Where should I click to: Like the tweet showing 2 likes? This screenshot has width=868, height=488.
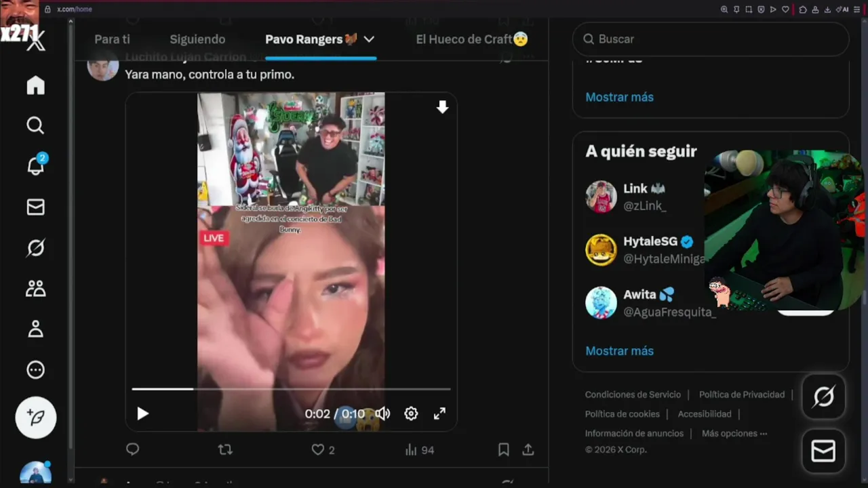[x=323, y=449]
